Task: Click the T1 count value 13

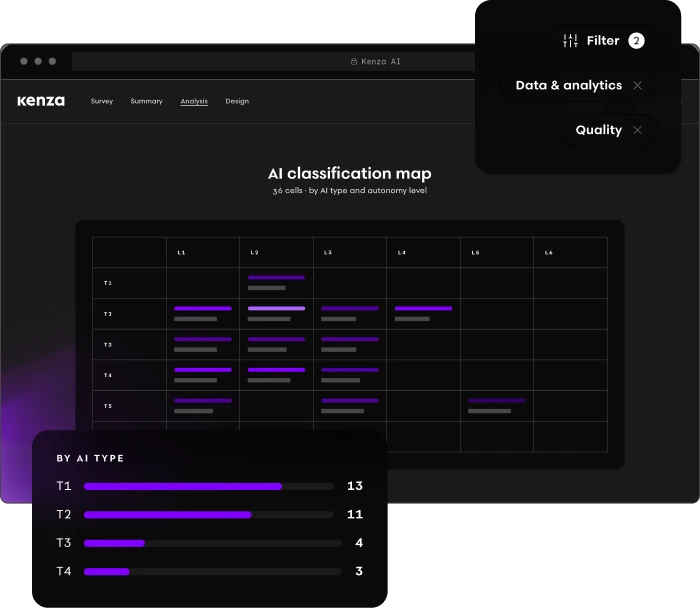Action: click(x=355, y=486)
